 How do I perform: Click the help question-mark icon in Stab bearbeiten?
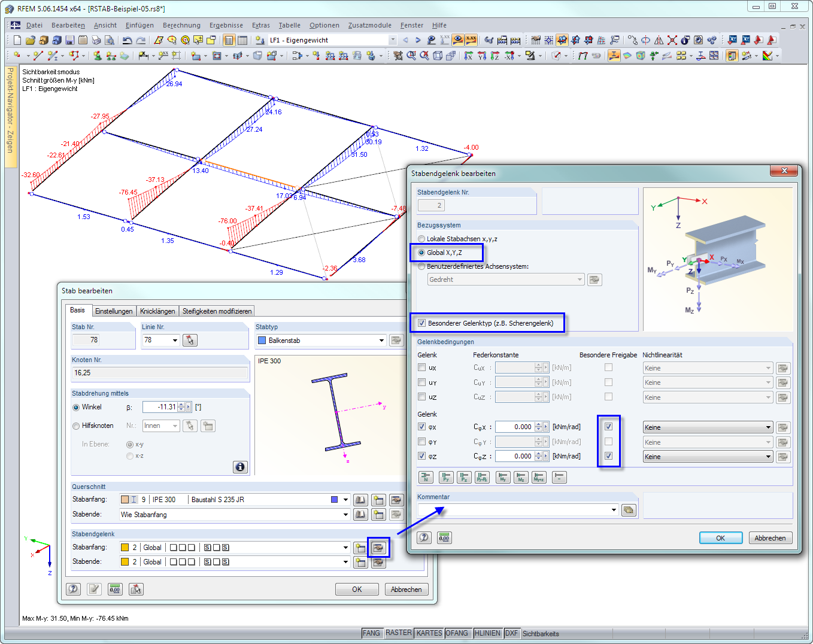tap(73, 589)
